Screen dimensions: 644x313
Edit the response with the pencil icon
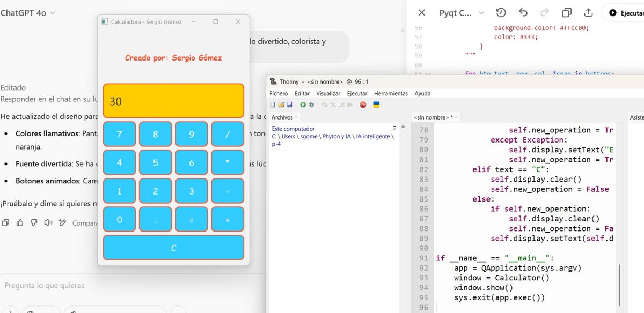click(63, 222)
